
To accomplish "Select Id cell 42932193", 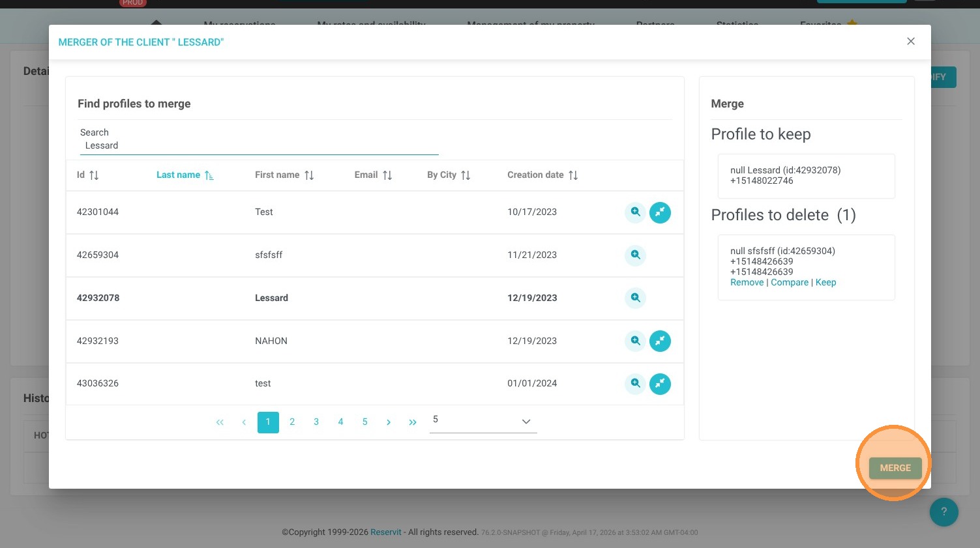I will [x=98, y=341].
